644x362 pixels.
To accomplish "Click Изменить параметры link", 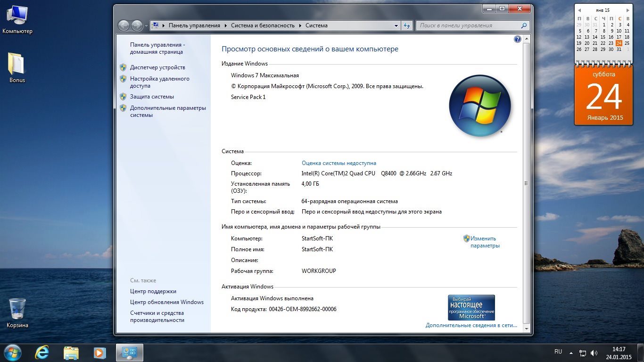I will coord(485,242).
